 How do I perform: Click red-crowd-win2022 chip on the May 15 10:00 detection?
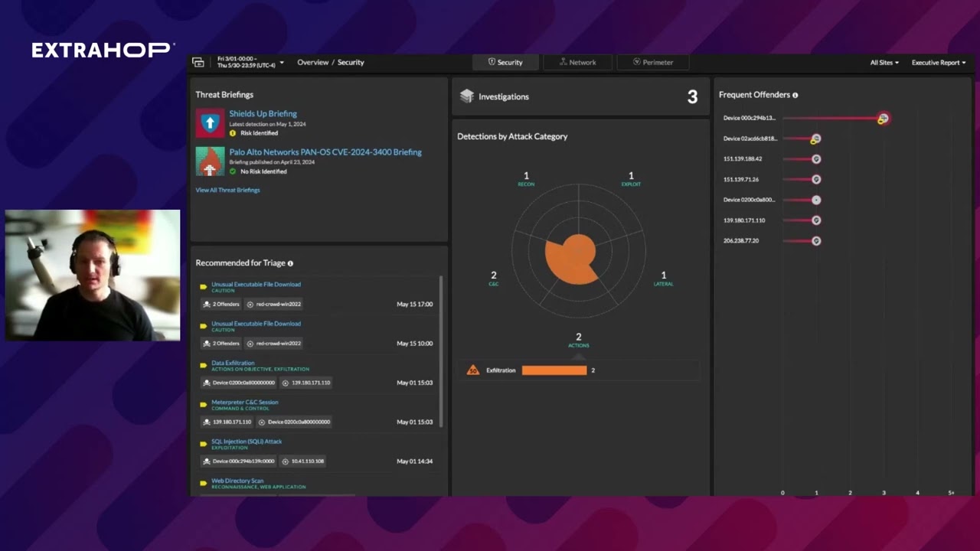(274, 344)
